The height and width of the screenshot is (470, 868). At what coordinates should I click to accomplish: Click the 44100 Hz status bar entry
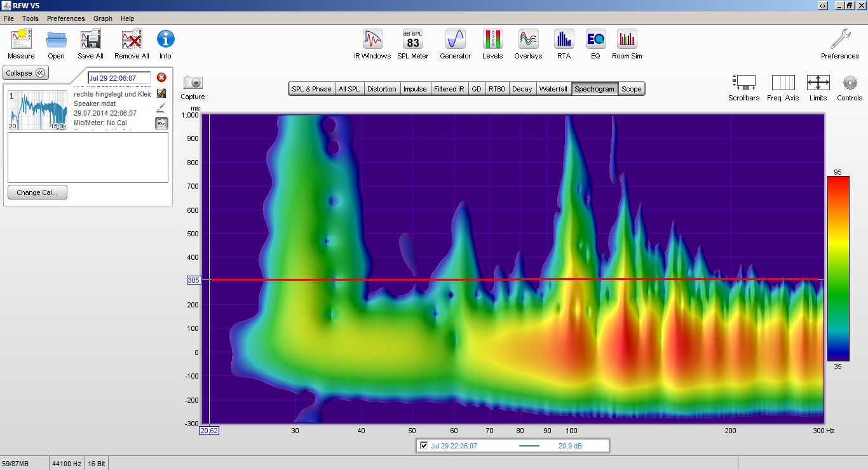click(x=66, y=464)
